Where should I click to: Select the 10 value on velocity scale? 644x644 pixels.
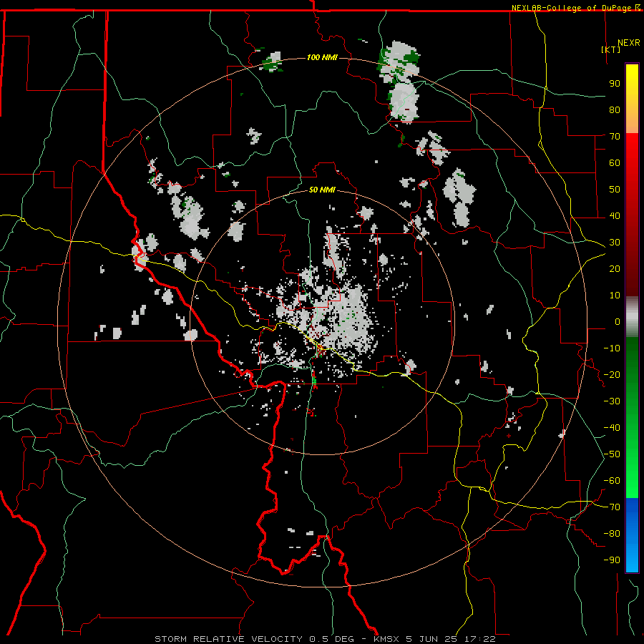[615, 296]
